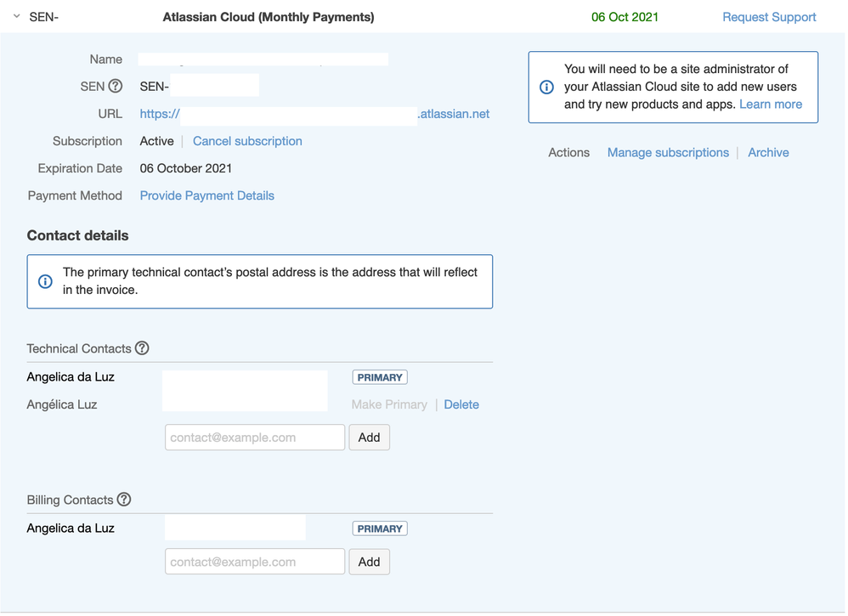Click the 06 October 2021 expiration value
The height and width of the screenshot is (616, 848).
click(x=186, y=168)
